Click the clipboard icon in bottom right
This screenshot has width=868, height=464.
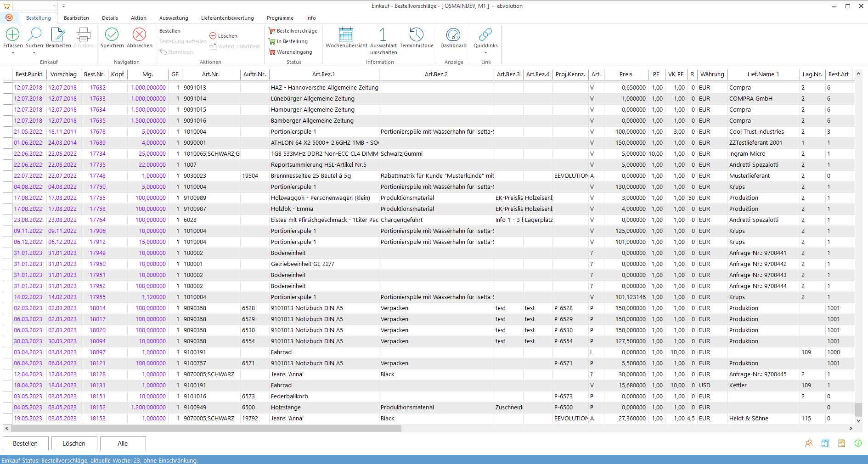(825, 443)
